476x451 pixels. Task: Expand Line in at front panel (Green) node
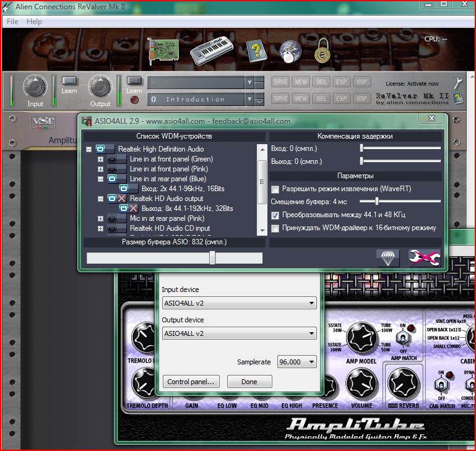tap(100, 159)
